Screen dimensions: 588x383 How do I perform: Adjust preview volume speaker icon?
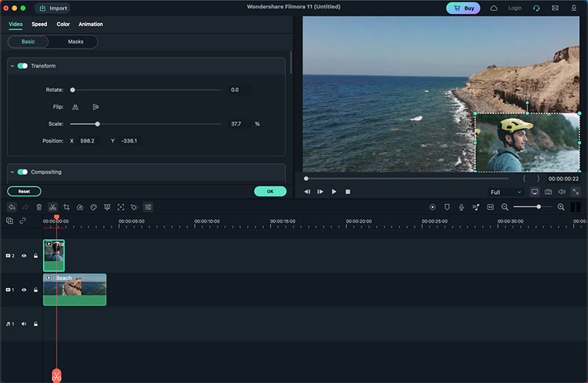[562, 192]
